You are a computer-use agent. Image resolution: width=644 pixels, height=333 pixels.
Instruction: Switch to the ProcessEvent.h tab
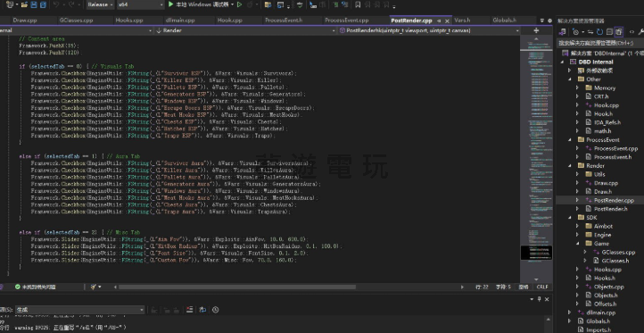[284, 21]
